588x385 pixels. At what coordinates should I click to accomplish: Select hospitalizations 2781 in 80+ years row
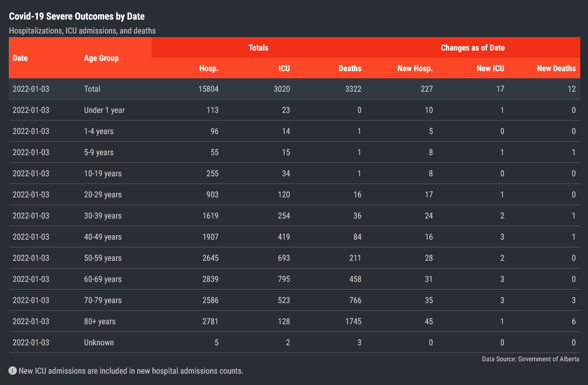click(210, 321)
